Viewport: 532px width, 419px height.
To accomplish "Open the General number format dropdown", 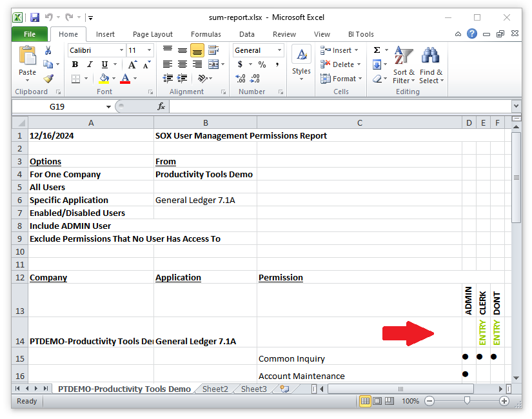I will click(x=280, y=50).
